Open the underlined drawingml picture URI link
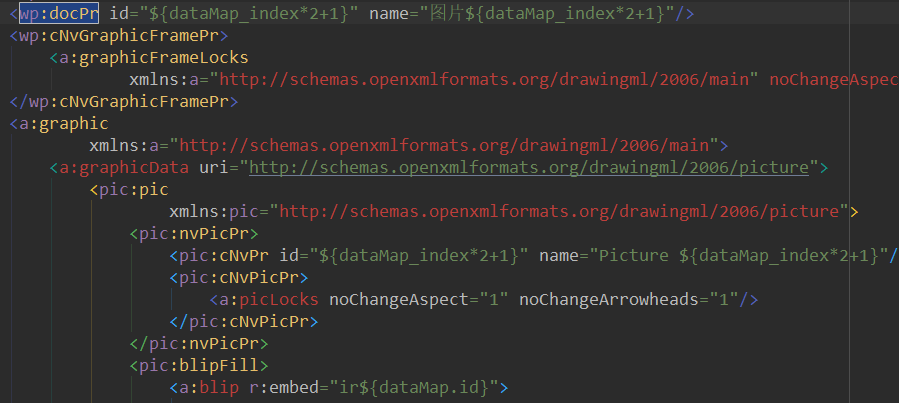The height and width of the screenshot is (403, 899). [x=529, y=167]
